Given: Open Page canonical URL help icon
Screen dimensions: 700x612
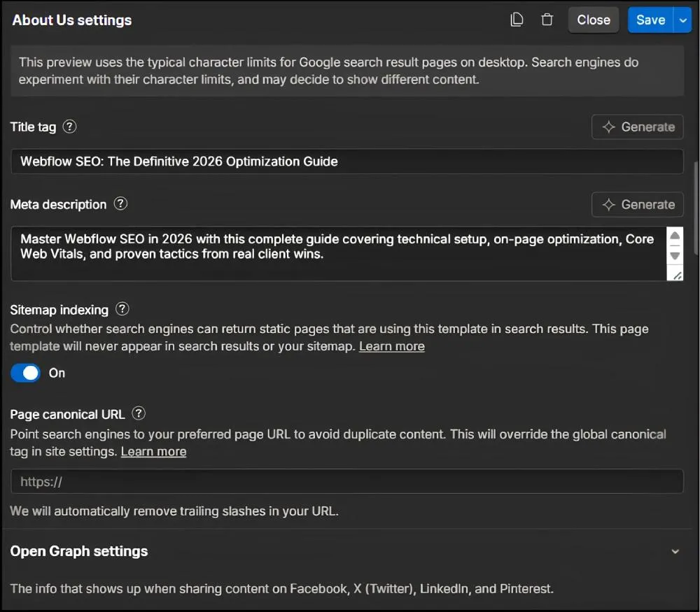Looking at the screenshot, I should point(139,413).
